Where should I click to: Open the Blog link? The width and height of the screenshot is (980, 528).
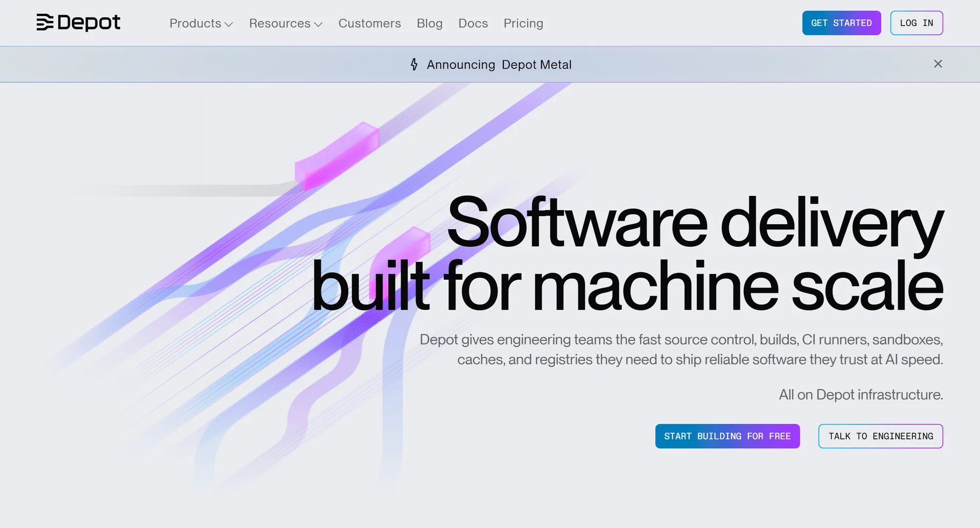point(430,23)
